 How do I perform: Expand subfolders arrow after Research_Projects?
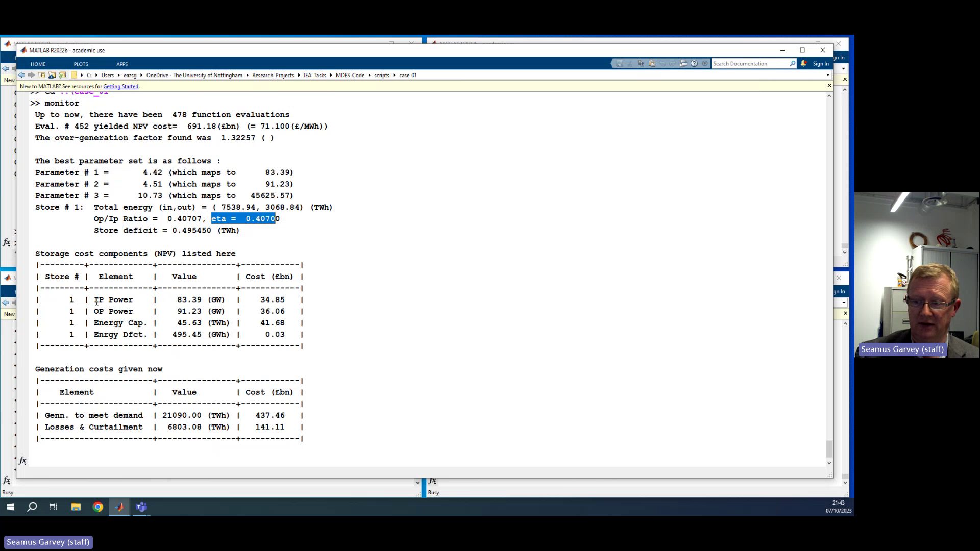click(x=299, y=75)
